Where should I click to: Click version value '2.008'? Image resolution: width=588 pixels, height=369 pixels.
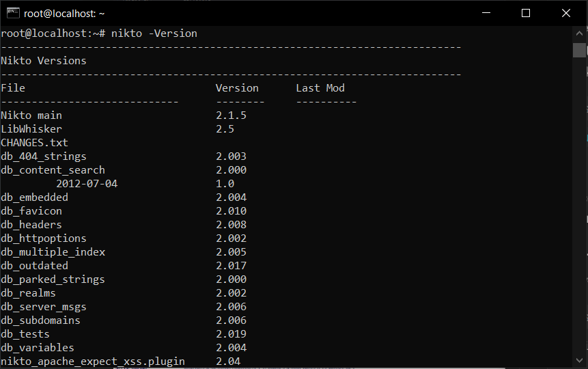[231, 225]
